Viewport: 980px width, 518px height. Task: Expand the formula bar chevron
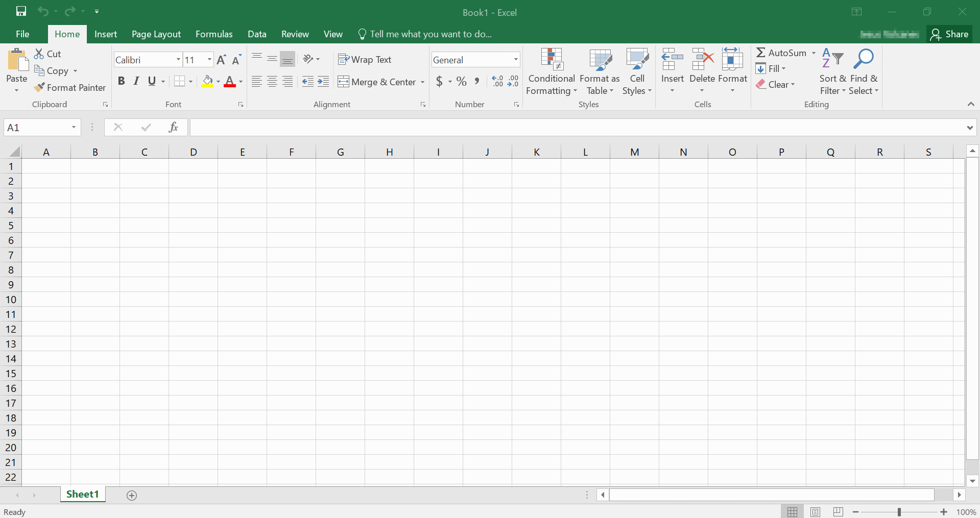(x=970, y=128)
